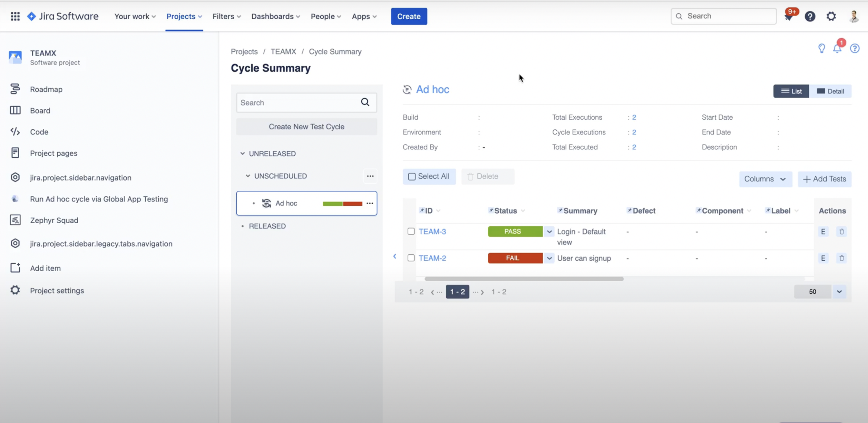This screenshot has width=868, height=423.
Task: Click the settings gear in top bar
Action: click(x=831, y=16)
